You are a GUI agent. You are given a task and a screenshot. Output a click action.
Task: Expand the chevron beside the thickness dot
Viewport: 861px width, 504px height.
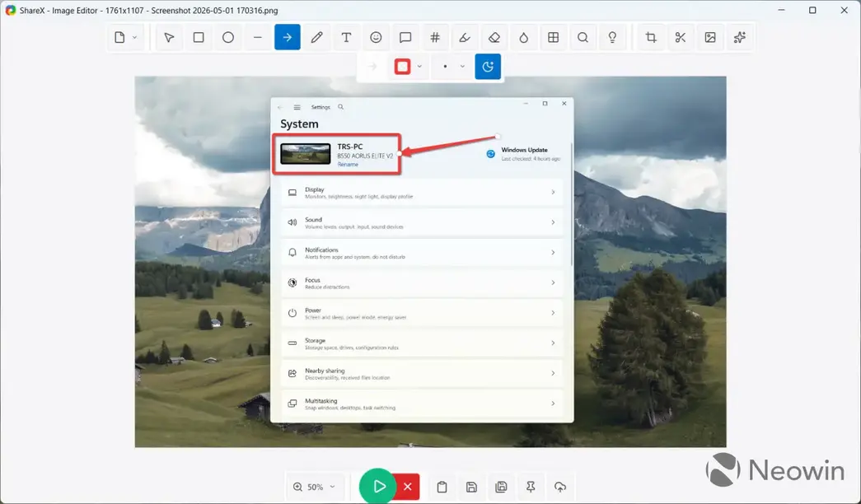[x=462, y=67]
